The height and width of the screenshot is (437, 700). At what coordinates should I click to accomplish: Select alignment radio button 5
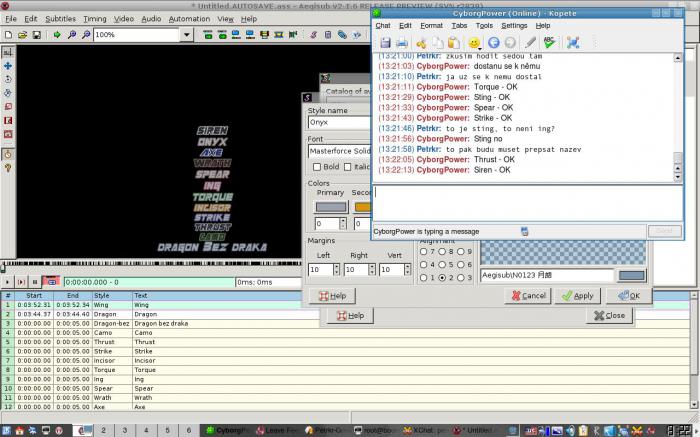(442, 264)
